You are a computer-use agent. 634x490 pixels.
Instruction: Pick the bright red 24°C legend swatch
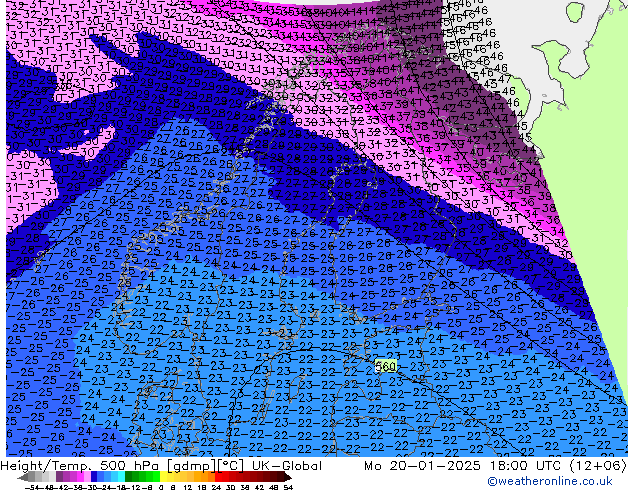(x=219, y=477)
